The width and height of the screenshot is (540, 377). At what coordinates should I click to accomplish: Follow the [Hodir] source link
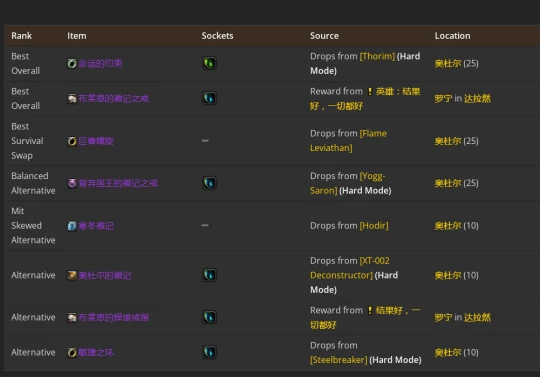374,226
